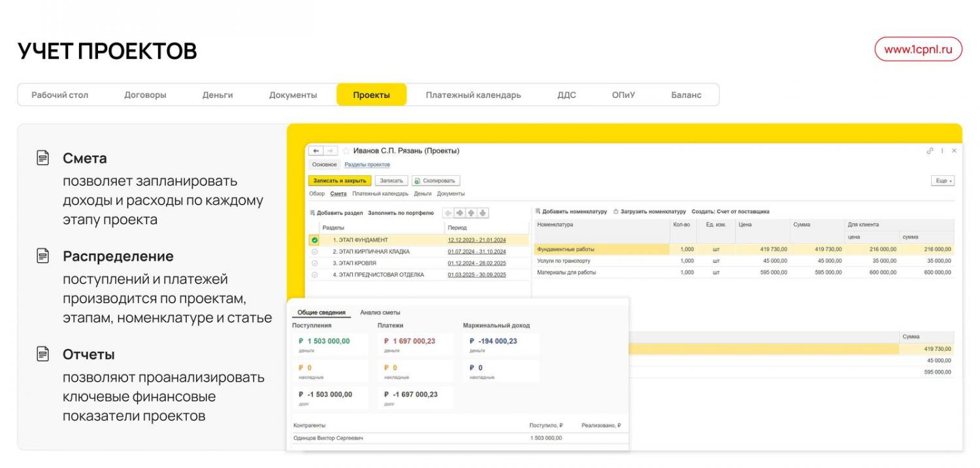
Task: Click the Записать и закрыть button
Action: point(339,181)
